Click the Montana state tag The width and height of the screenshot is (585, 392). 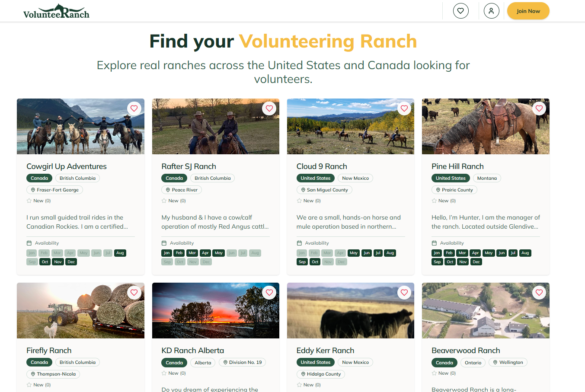pyautogui.click(x=487, y=178)
